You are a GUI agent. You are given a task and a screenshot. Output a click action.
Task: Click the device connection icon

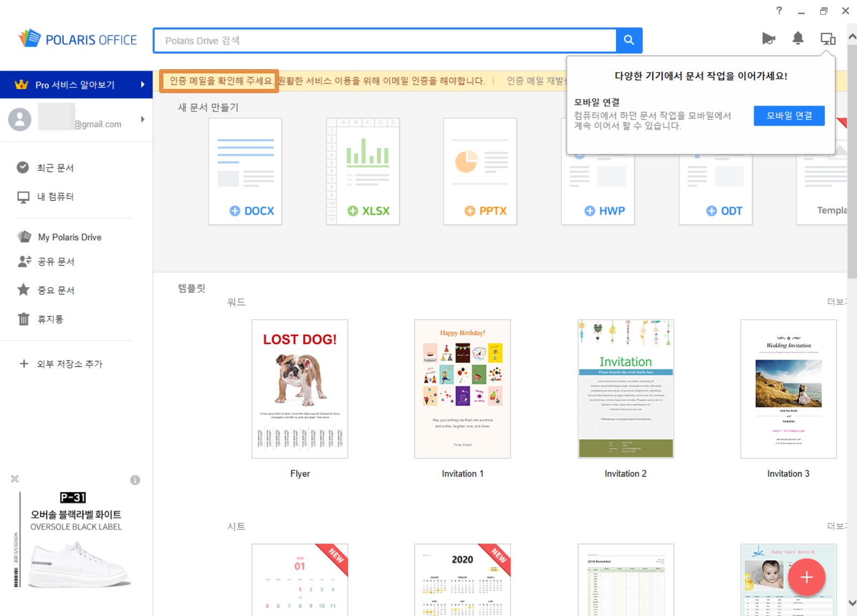pos(828,39)
